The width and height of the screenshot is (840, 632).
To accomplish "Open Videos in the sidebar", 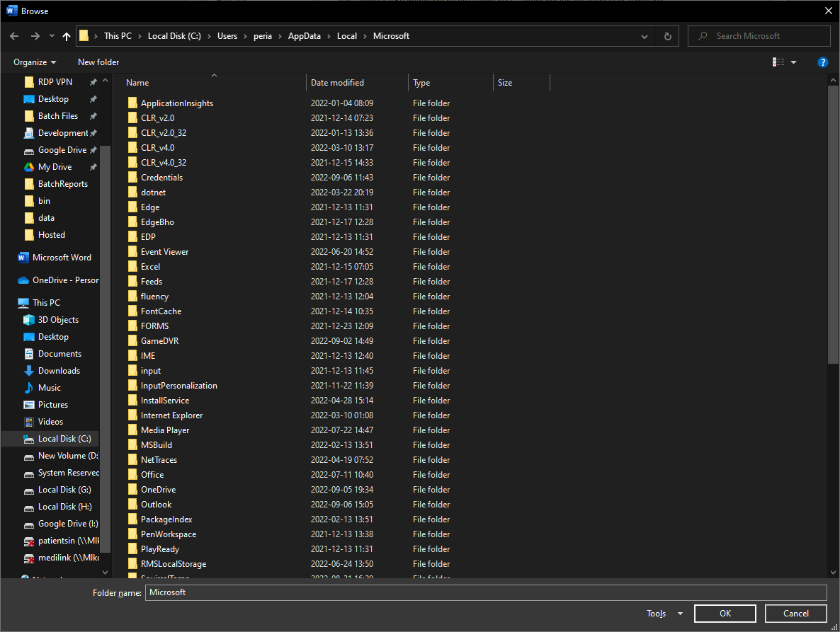I will click(x=50, y=422).
